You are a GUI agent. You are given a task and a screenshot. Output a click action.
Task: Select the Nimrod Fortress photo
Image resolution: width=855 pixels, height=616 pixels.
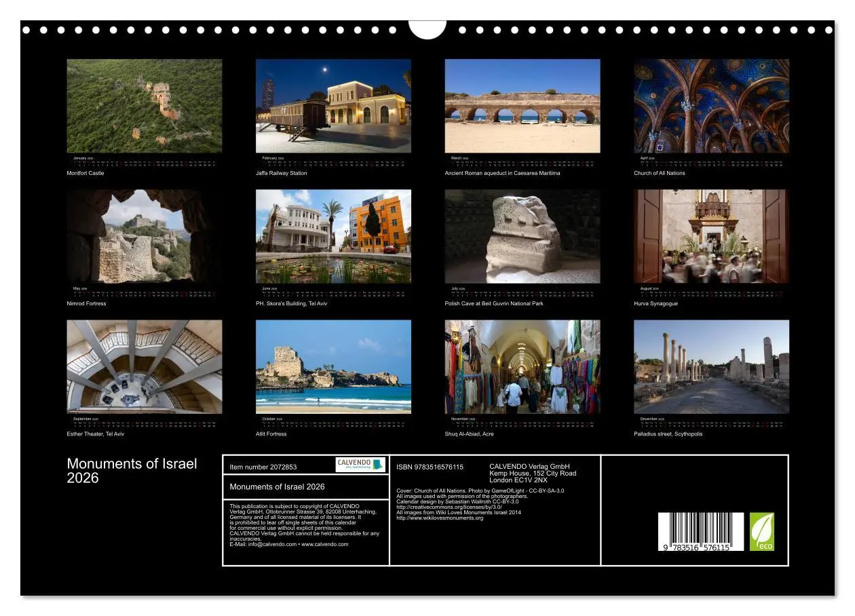pyautogui.click(x=145, y=235)
